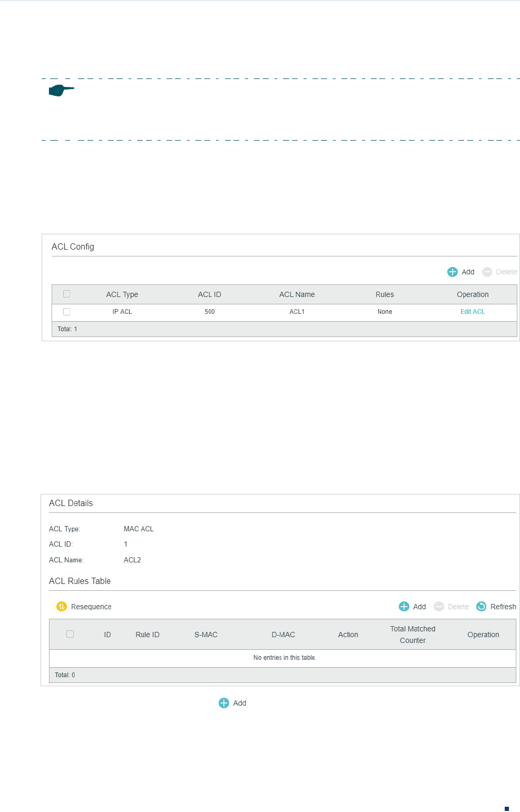Click the Add icon in ACL Config
Image resolution: width=520 pixels, height=812 pixels.
453,272
